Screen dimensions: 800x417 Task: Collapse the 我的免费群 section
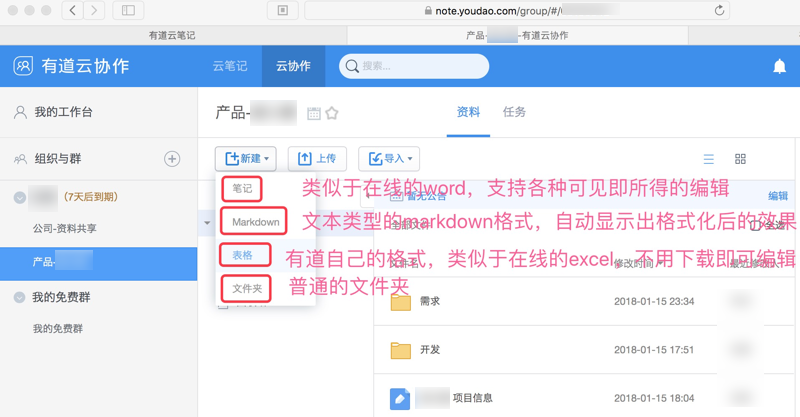pyautogui.click(x=19, y=297)
